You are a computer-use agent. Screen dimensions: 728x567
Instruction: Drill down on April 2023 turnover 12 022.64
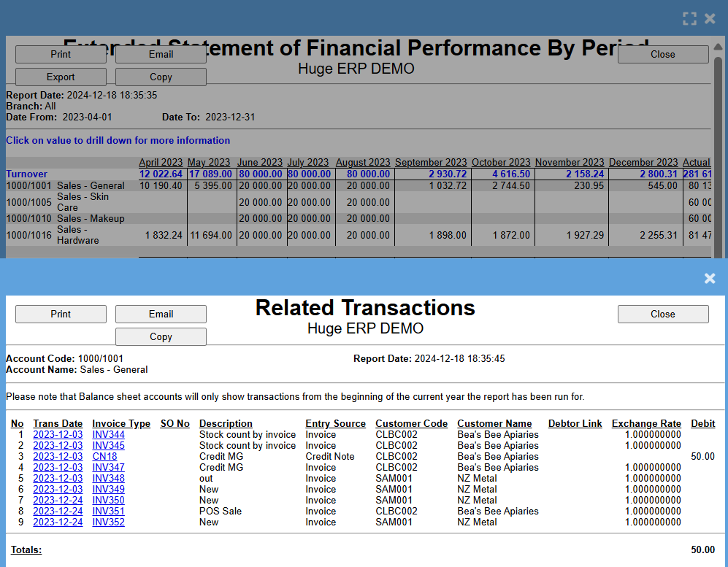click(161, 174)
